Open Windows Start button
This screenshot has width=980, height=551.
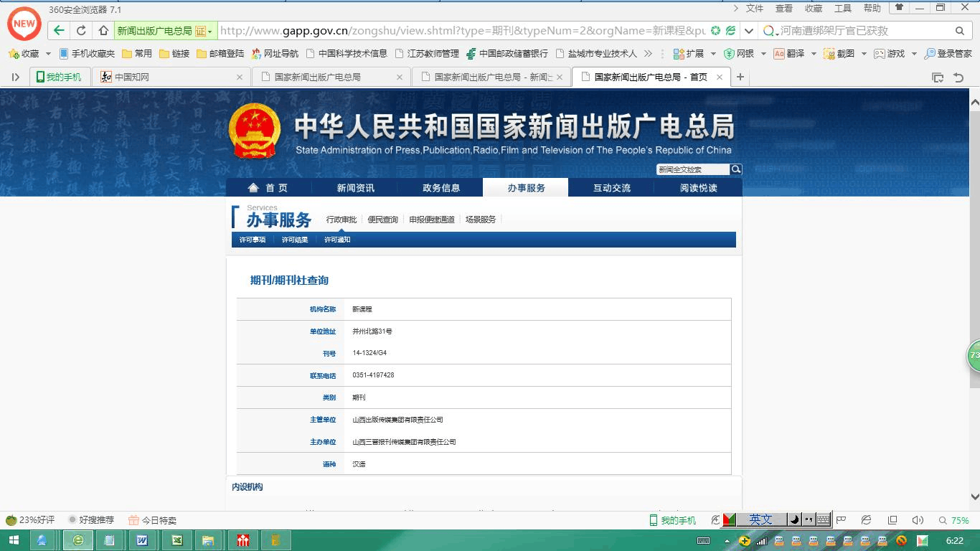14,540
